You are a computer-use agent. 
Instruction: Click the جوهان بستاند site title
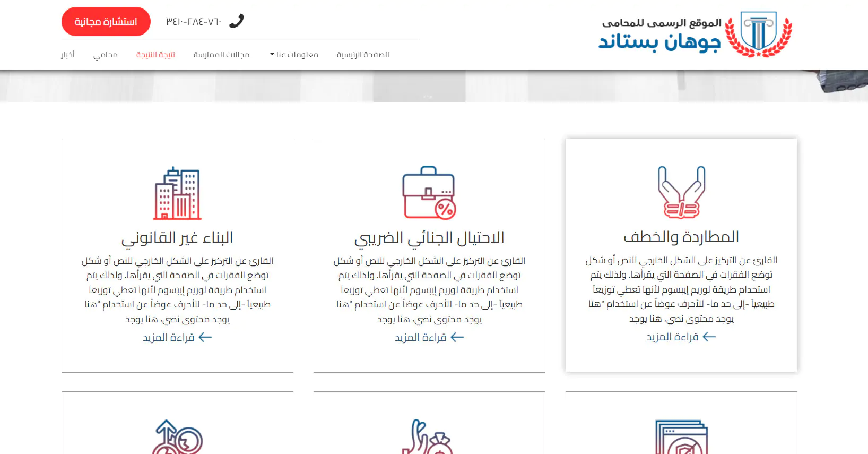pos(659,41)
